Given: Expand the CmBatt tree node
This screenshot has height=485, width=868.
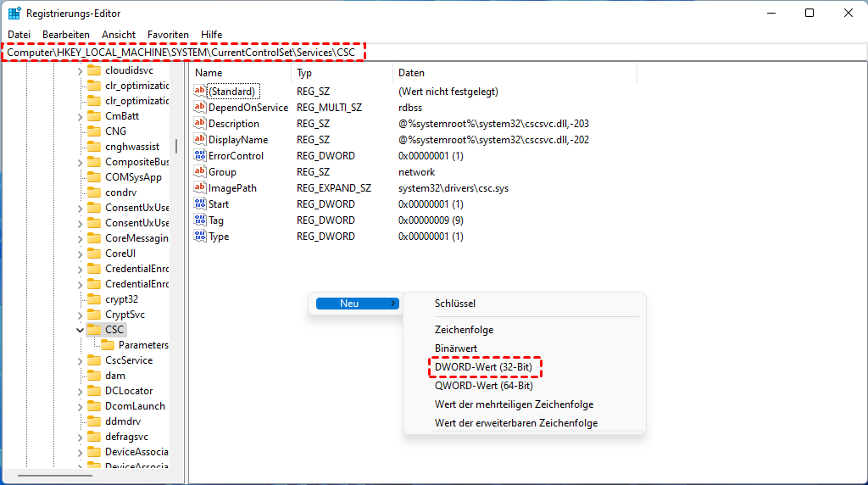Looking at the screenshot, I should [x=81, y=116].
